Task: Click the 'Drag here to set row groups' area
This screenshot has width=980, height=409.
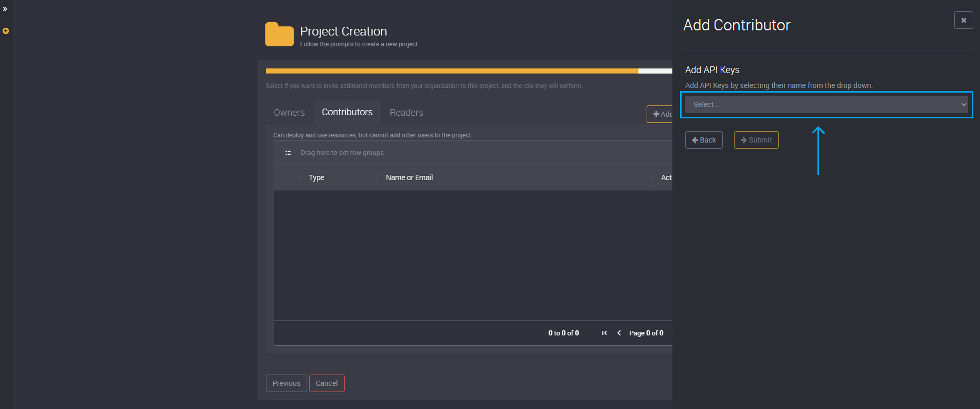Action: pos(342,153)
